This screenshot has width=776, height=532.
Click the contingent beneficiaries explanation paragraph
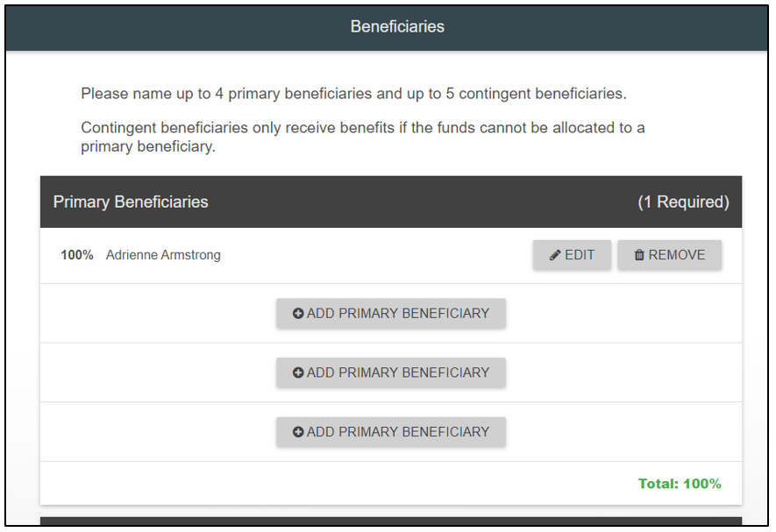362,138
